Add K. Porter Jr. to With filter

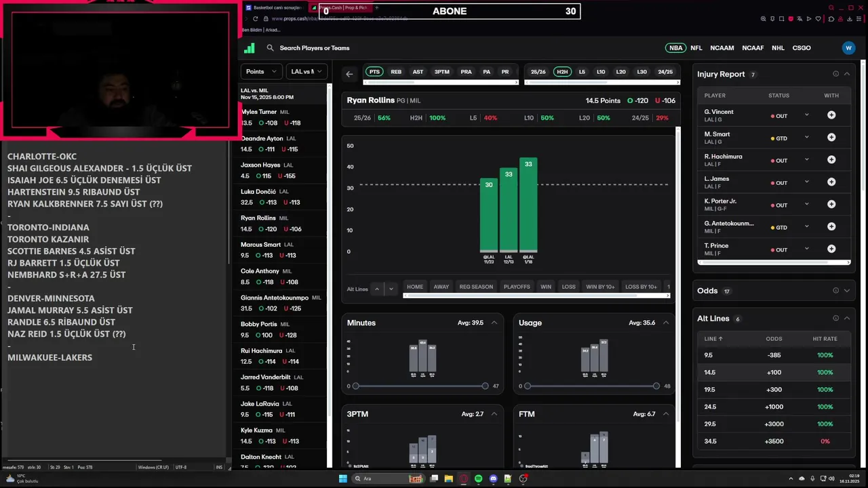(831, 205)
